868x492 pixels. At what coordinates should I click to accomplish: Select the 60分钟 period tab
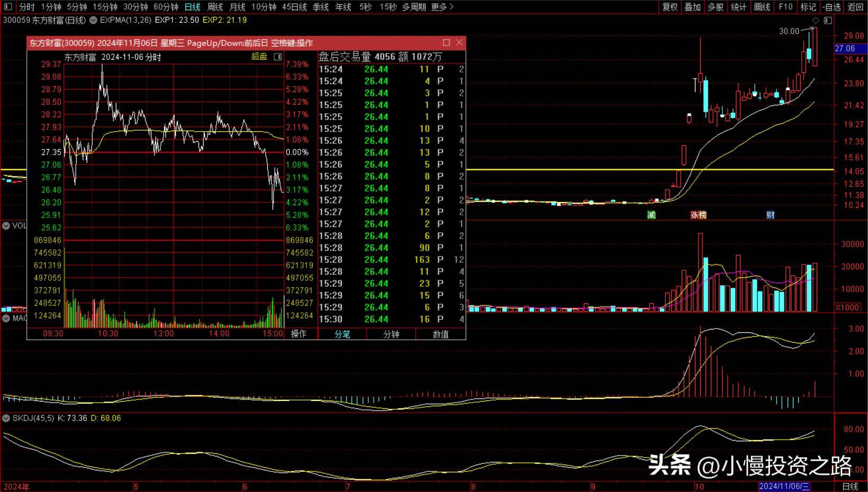pyautogui.click(x=166, y=7)
